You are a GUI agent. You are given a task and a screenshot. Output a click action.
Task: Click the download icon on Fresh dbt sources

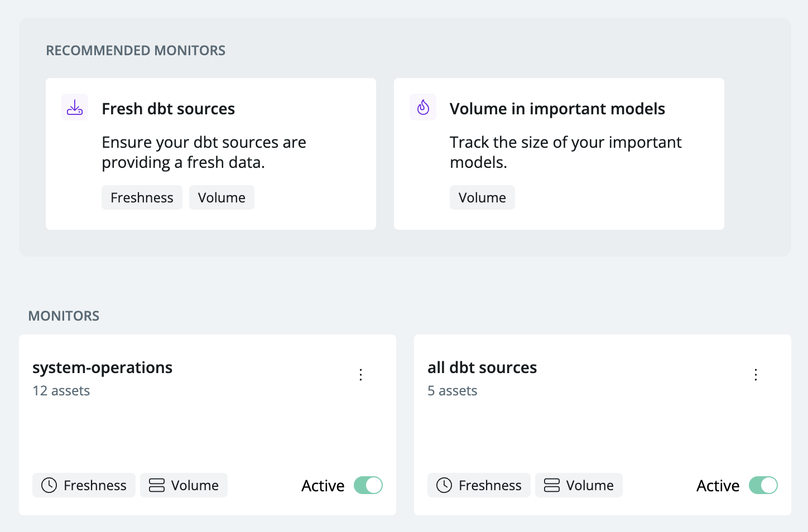click(75, 107)
